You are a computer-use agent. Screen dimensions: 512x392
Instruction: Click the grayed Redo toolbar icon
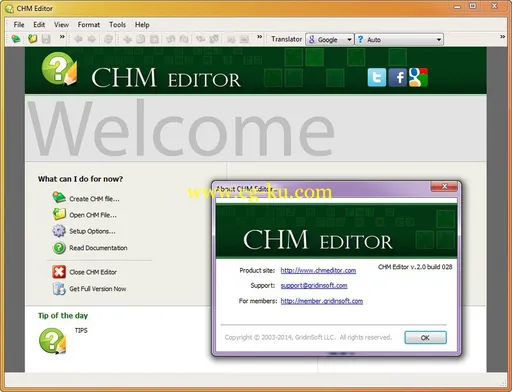coord(184,39)
